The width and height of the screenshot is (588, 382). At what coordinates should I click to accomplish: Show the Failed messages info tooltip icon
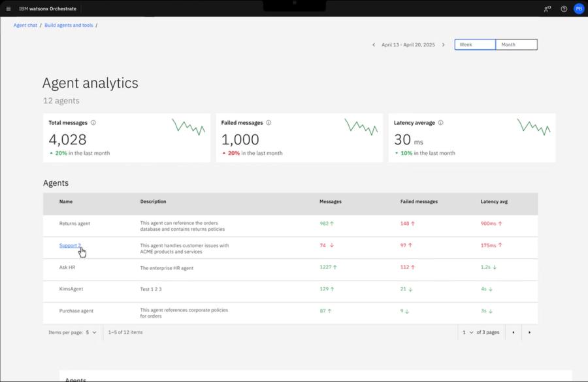point(270,122)
